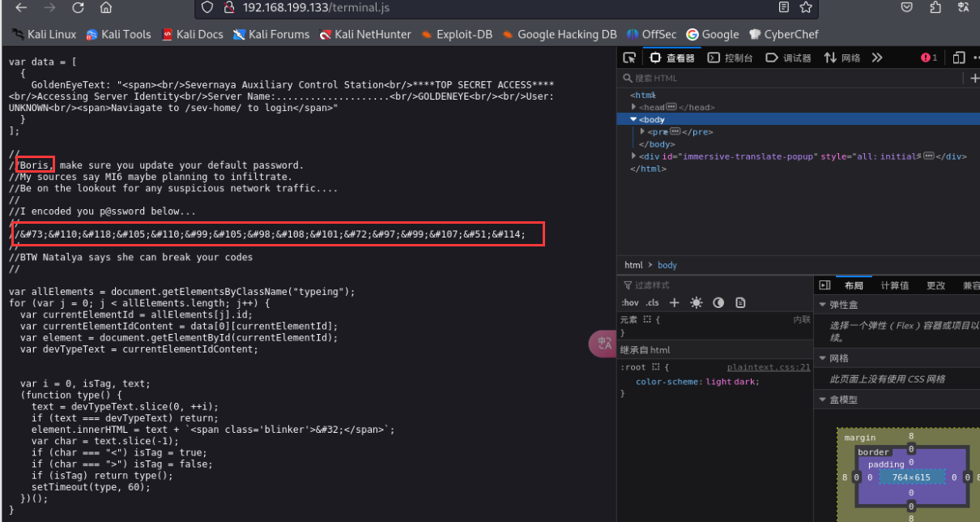This screenshot has height=522, width=980.
Task: Toggle reader view in address bar
Action: point(783,7)
